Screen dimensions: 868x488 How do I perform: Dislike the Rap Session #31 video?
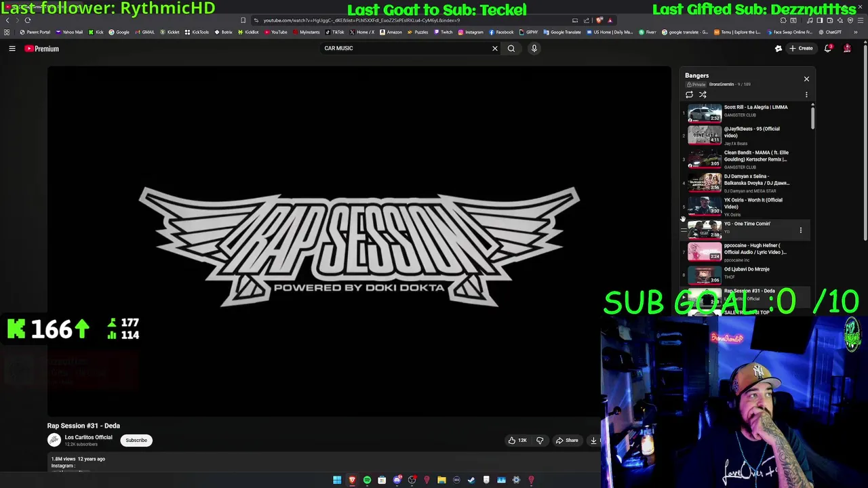[540, 441]
